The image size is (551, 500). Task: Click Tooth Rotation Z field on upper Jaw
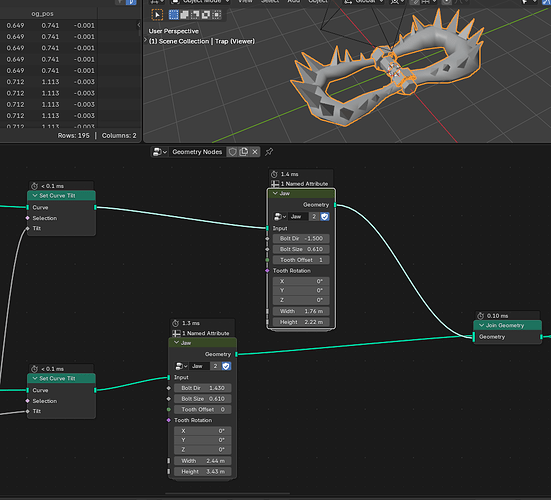(301, 300)
